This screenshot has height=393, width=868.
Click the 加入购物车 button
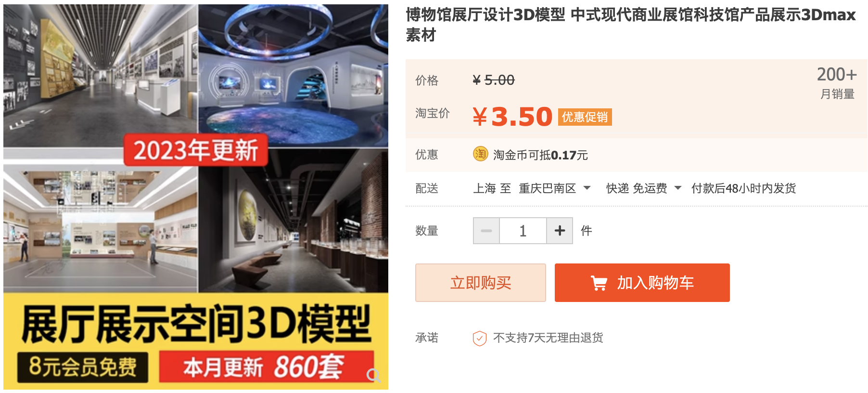pyautogui.click(x=642, y=283)
